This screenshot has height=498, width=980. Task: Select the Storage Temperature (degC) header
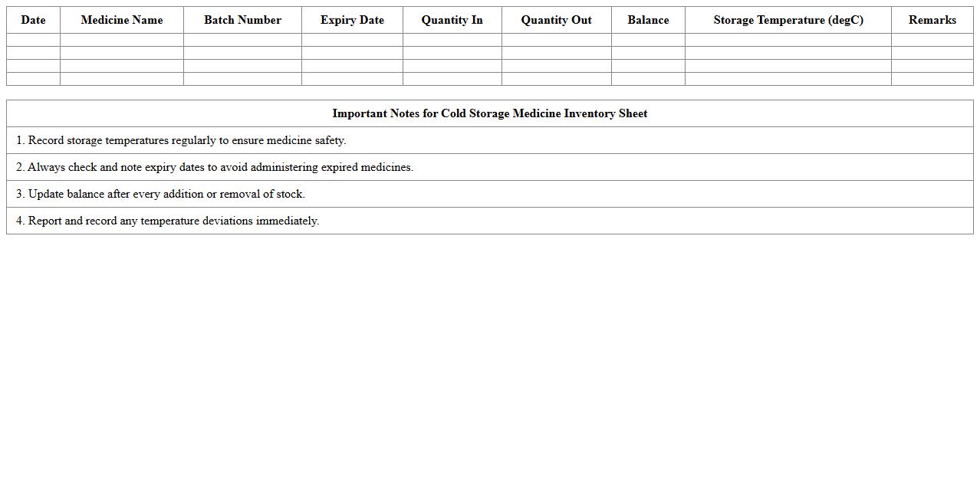788,20
